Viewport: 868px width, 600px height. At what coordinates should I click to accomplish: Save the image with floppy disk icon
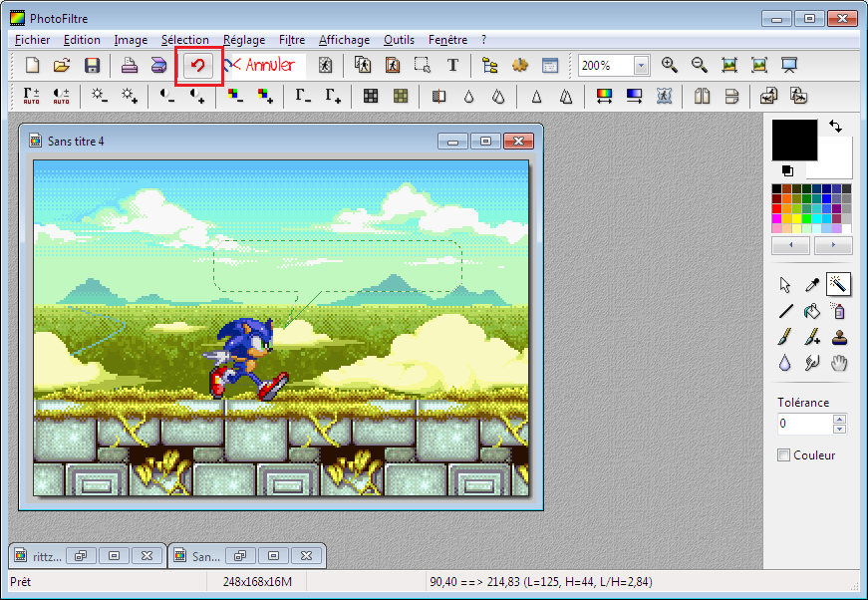coord(92,66)
